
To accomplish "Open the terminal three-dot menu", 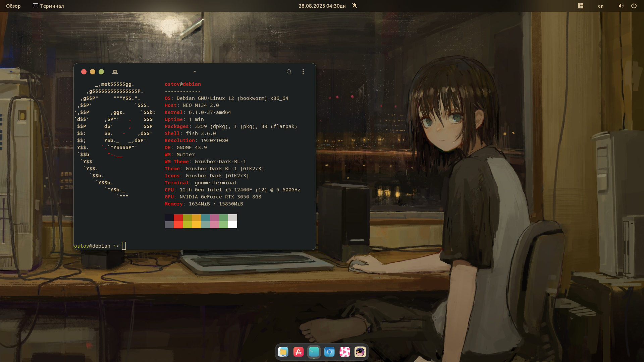I will pyautogui.click(x=303, y=72).
